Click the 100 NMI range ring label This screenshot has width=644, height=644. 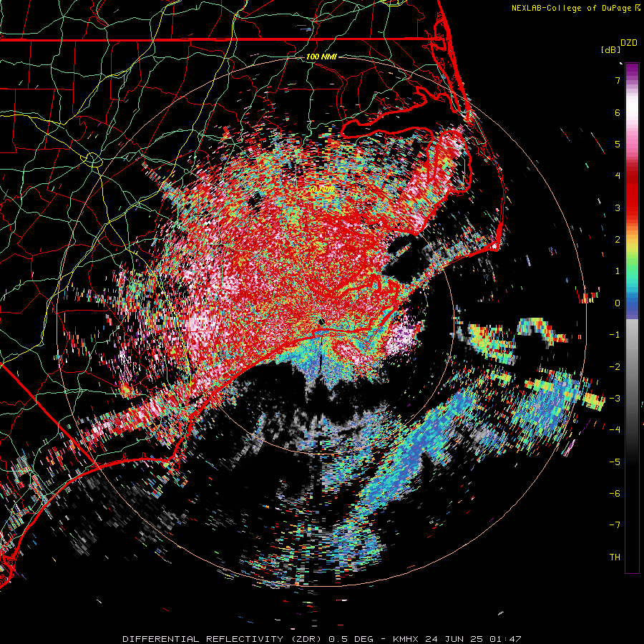point(321,57)
